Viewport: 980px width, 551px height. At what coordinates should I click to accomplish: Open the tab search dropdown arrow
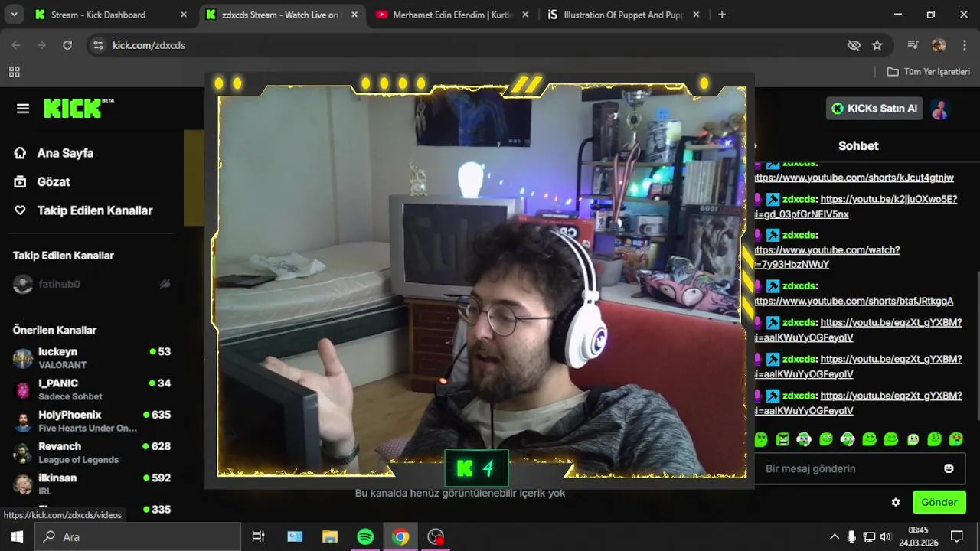(14, 15)
